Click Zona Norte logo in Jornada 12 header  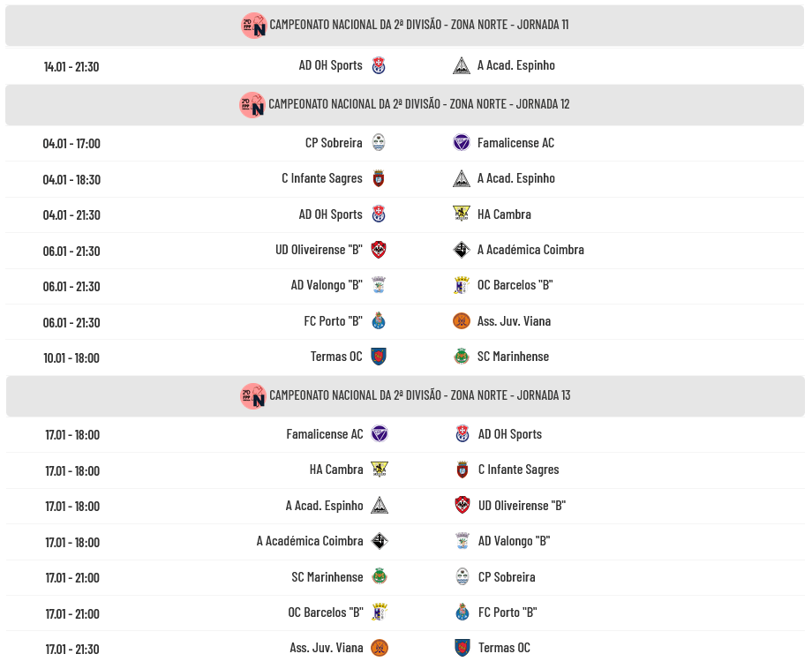252,105
